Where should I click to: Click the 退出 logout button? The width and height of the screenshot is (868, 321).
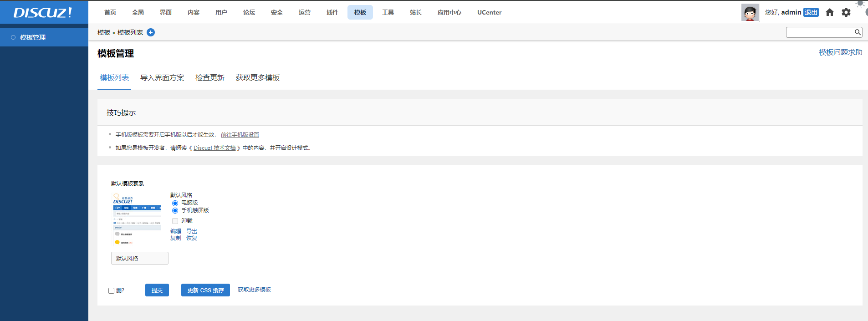(811, 12)
